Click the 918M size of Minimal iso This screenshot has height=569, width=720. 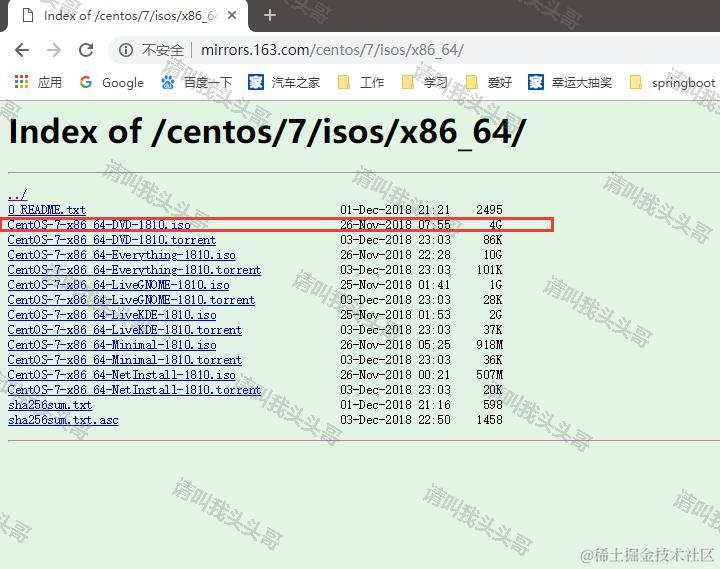489,345
